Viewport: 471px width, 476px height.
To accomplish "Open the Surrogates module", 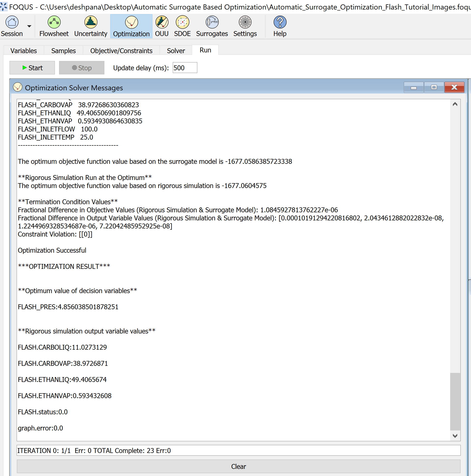I will [x=211, y=26].
